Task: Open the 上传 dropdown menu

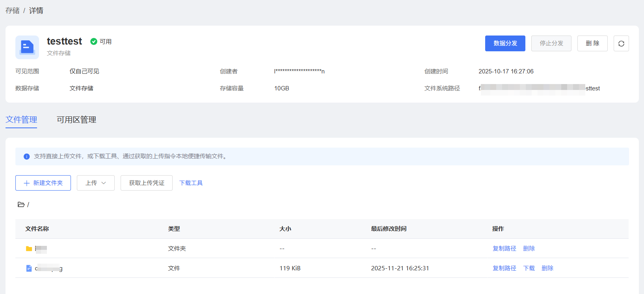Action: pos(96,183)
